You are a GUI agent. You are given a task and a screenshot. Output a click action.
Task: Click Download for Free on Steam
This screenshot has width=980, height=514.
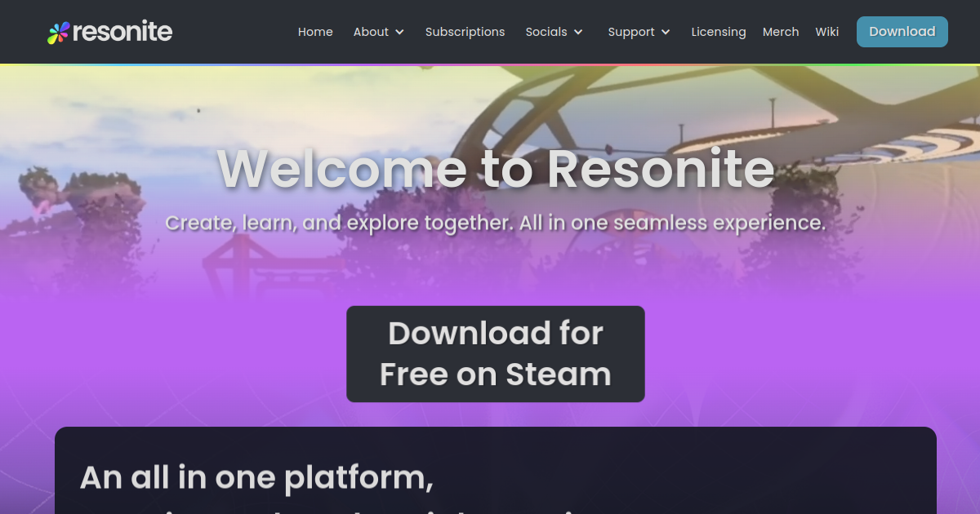(x=496, y=354)
